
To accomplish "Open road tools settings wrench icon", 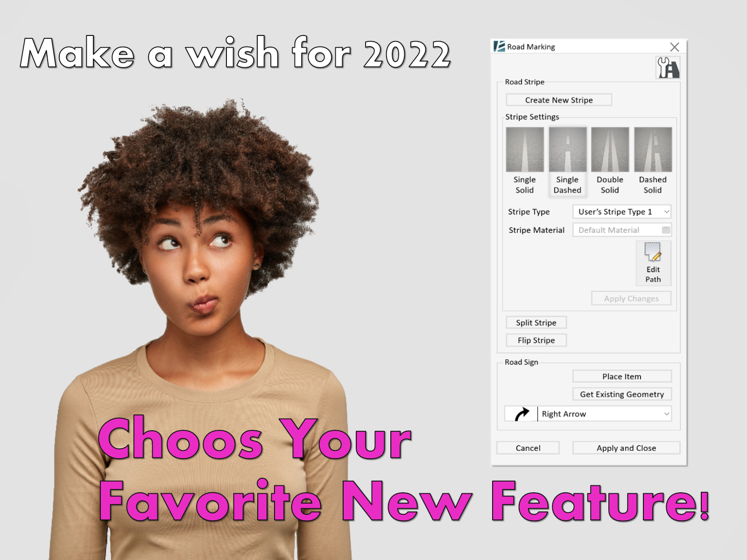I will coord(668,68).
